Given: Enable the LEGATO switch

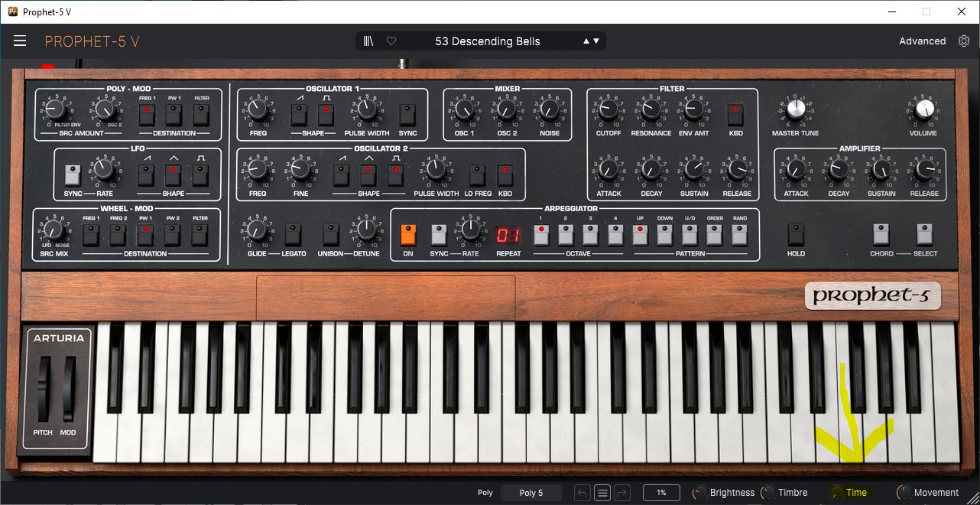Looking at the screenshot, I should click(x=292, y=235).
